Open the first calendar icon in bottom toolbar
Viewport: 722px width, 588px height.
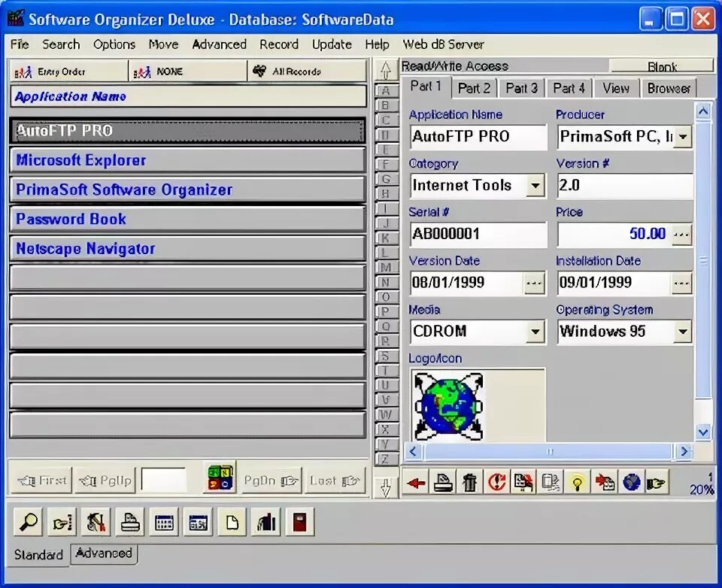pos(164,521)
